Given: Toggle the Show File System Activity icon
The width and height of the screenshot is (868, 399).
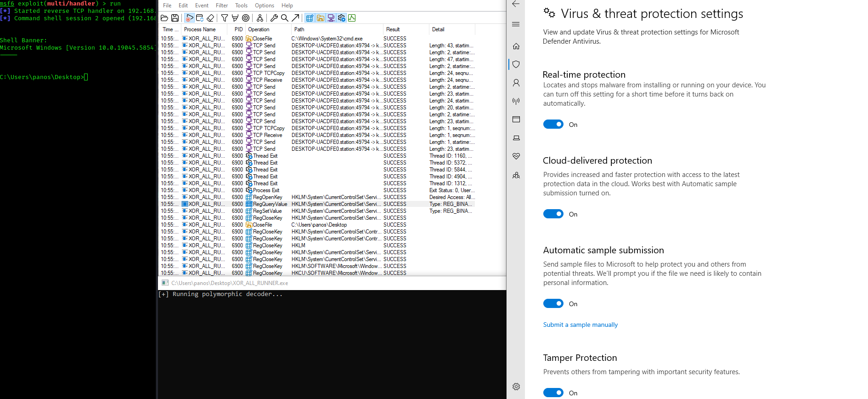Looking at the screenshot, I should (320, 18).
